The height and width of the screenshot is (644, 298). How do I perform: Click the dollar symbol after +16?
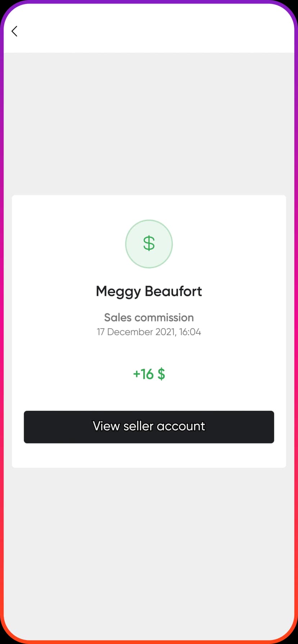(162, 374)
